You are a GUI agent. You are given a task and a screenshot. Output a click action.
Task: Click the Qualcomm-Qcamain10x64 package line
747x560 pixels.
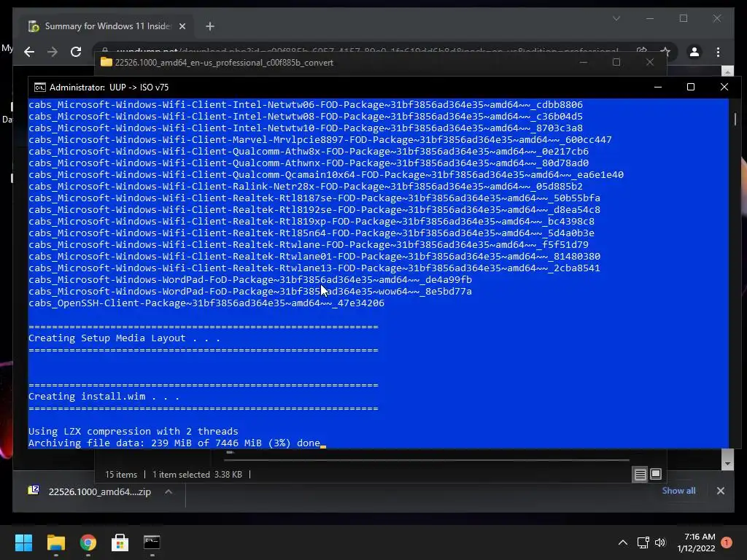click(326, 175)
